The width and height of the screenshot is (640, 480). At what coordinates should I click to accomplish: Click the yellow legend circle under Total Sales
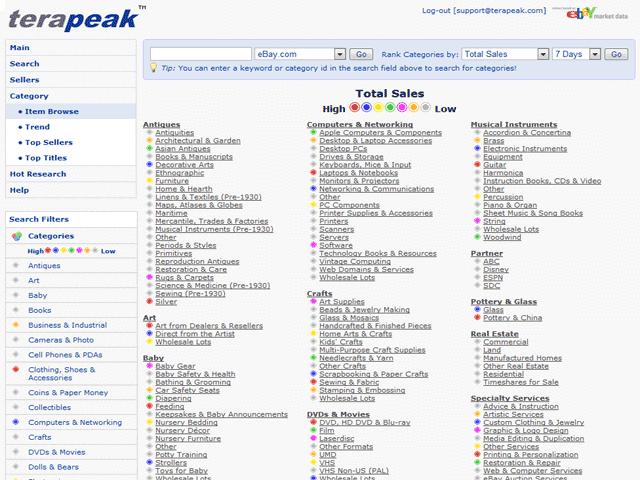(378, 107)
